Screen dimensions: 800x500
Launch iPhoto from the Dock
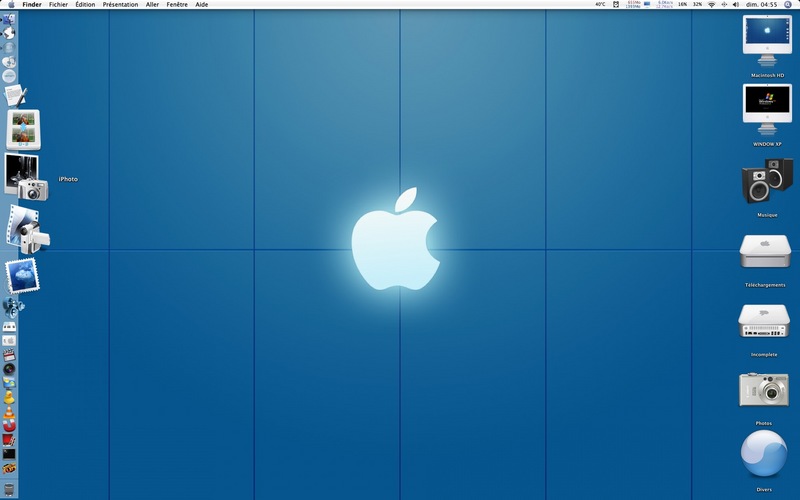[26, 178]
